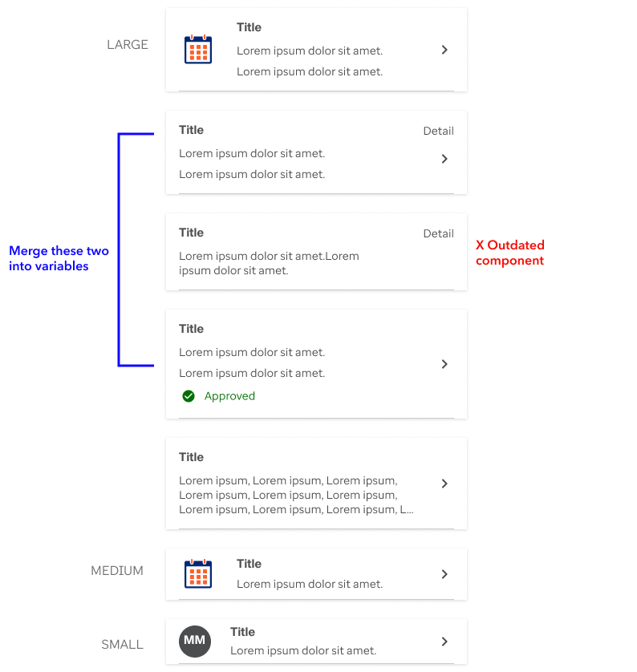Click the chevron on the SMALL row
Screen dimensions: 637x672
point(444,642)
